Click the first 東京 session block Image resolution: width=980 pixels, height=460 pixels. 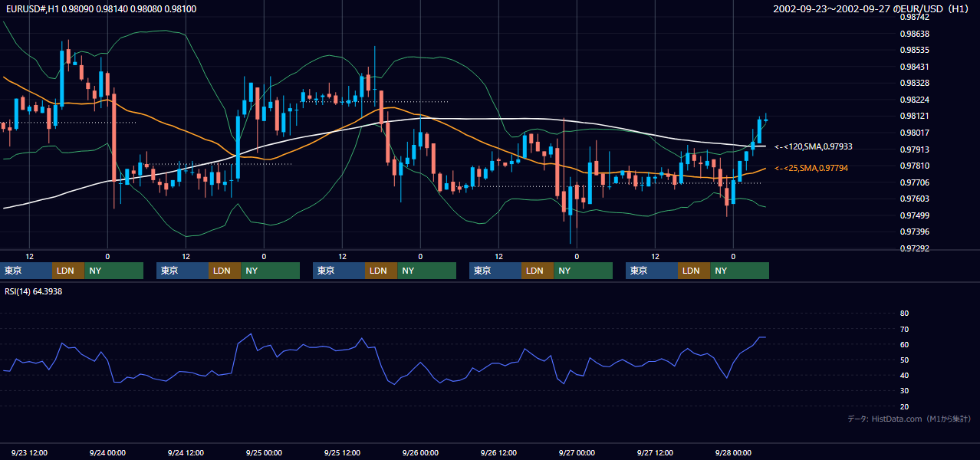coord(26,271)
